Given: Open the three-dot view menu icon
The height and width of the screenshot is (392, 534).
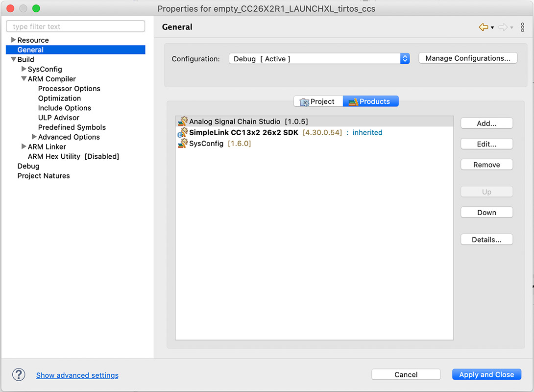Looking at the screenshot, I should [522, 27].
